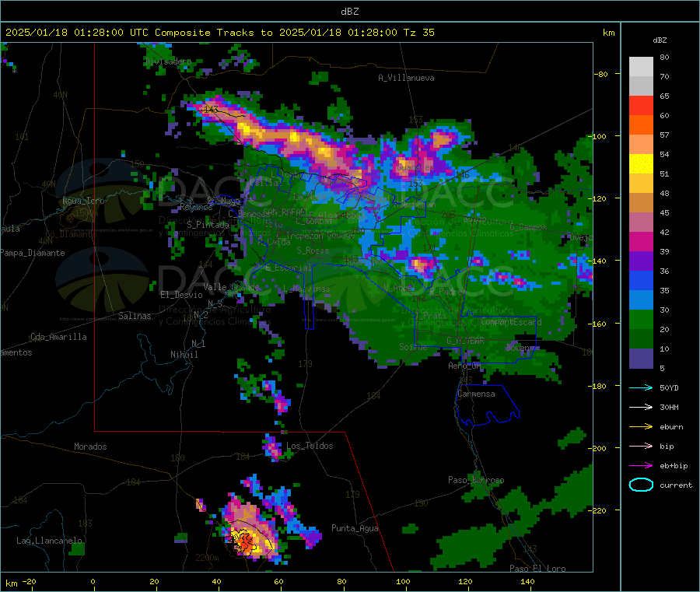The width and height of the screenshot is (700, 592).
Task: Select the yellow eburn arrow legend icon
Action: click(641, 427)
